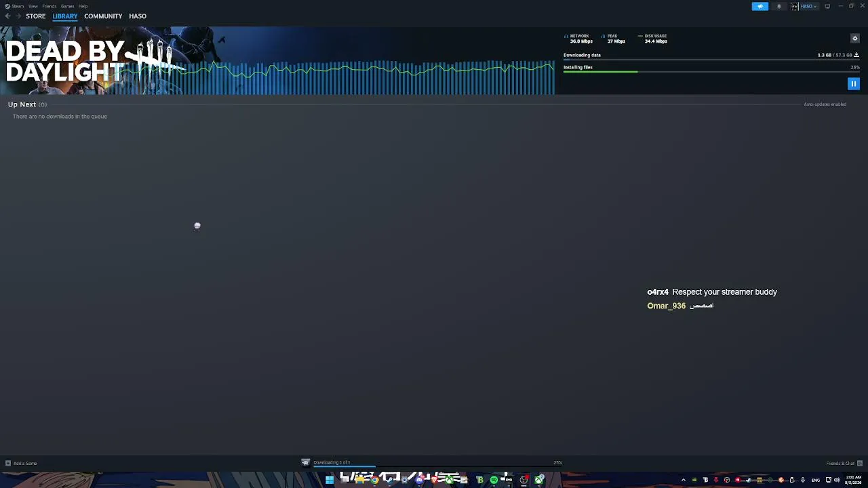Click the Installing files progress bar
Viewport: 868px width, 488px height.
711,72
